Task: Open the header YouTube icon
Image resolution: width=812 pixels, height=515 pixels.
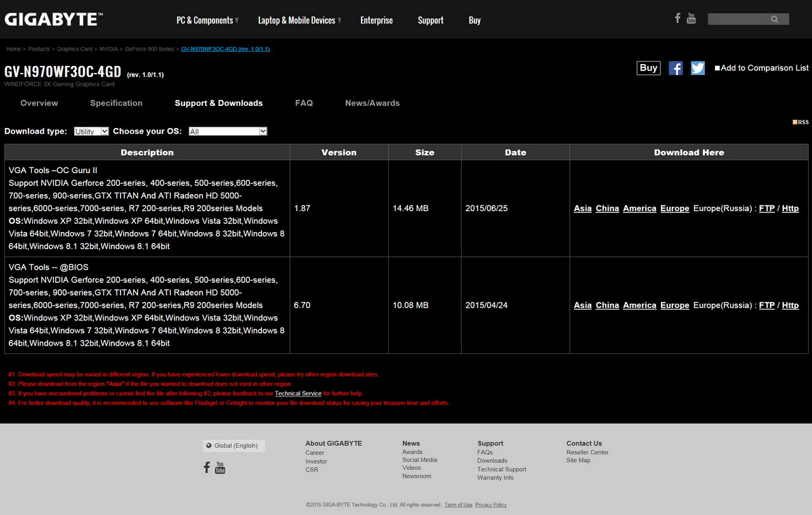Action: 691,18
